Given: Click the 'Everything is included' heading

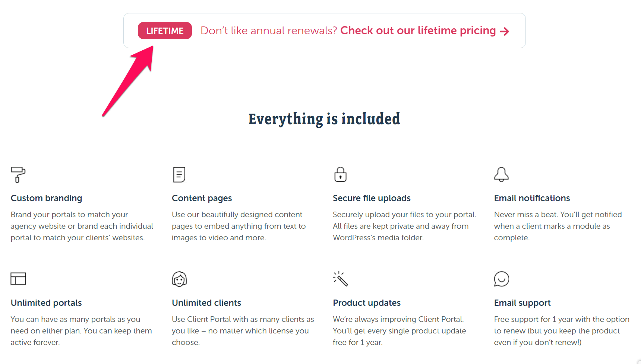Looking at the screenshot, I should click(x=324, y=119).
